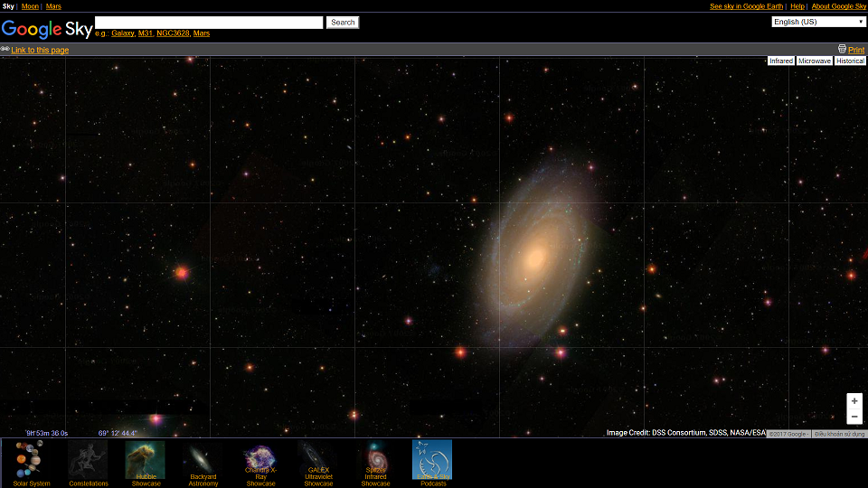Open the English (US) language dropdown
868x488 pixels.
[x=819, y=22]
